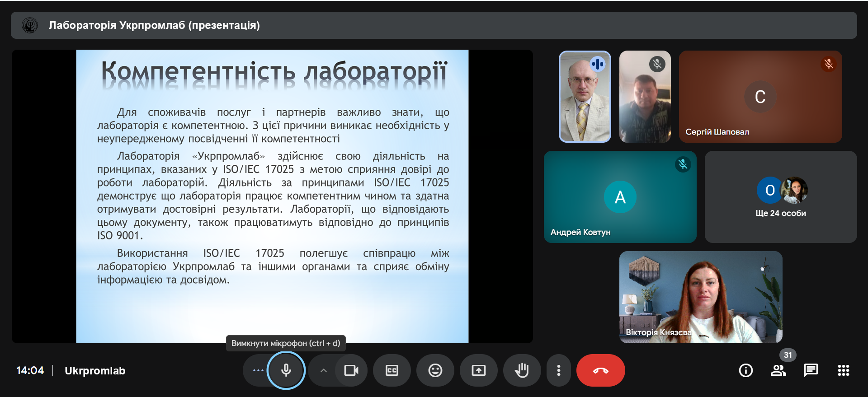Leave the call with red button
Image resolution: width=868 pixels, height=397 pixels.
tap(601, 370)
